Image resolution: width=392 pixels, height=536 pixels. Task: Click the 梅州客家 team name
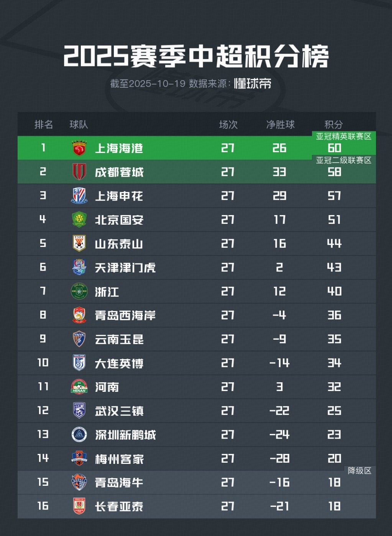119,459
